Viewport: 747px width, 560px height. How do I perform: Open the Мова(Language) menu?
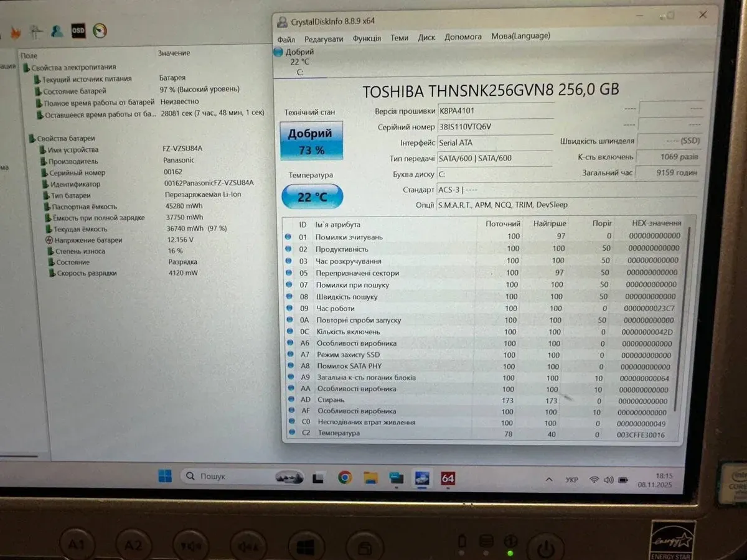520,36
